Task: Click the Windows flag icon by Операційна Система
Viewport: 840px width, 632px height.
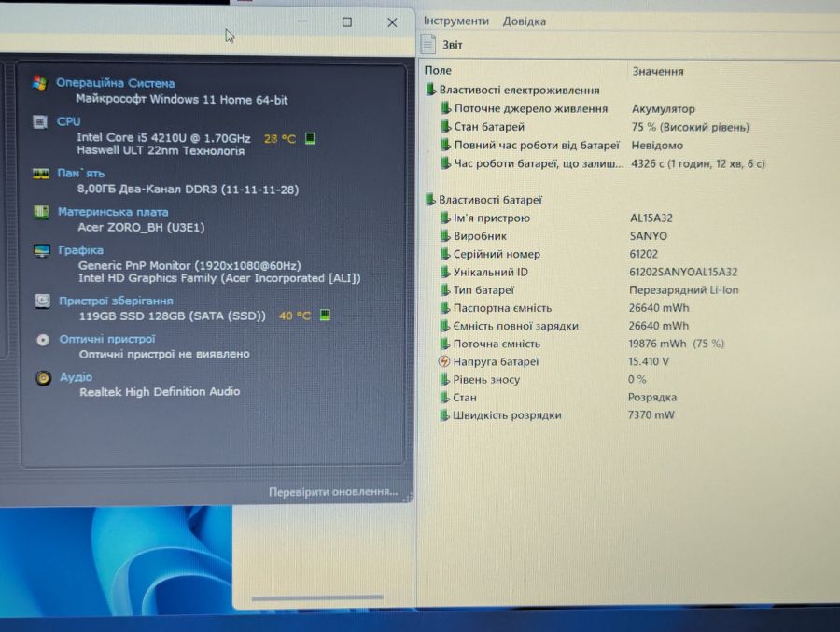Action: (39, 84)
